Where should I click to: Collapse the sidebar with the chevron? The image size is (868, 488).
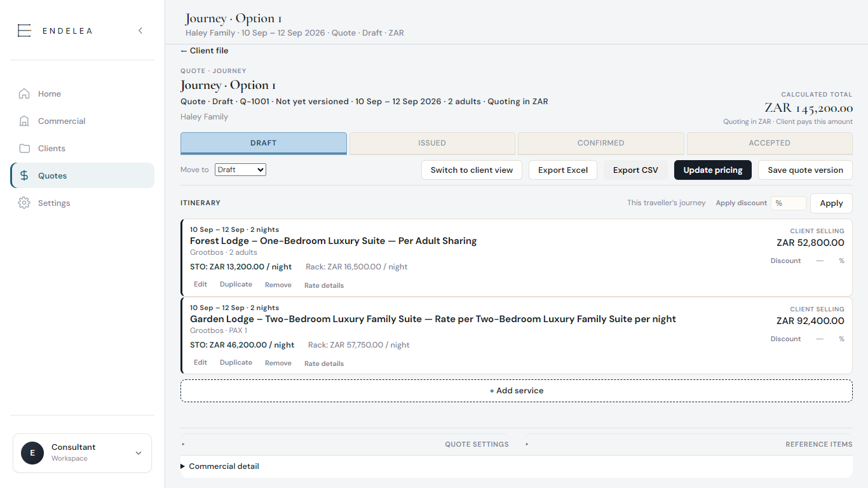[x=140, y=30]
